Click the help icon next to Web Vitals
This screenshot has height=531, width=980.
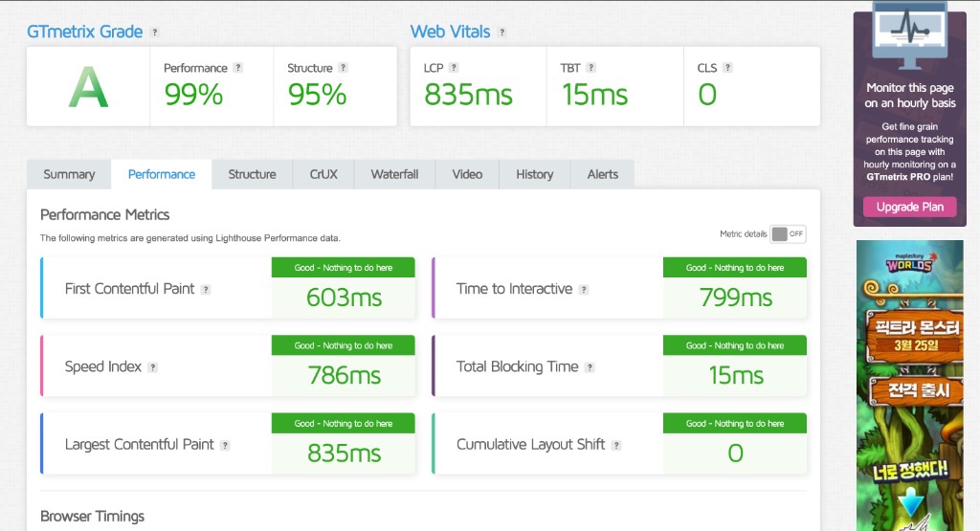click(x=502, y=33)
